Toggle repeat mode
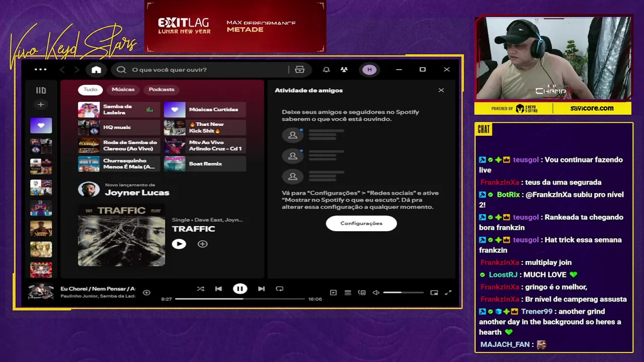 [x=280, y=289]
